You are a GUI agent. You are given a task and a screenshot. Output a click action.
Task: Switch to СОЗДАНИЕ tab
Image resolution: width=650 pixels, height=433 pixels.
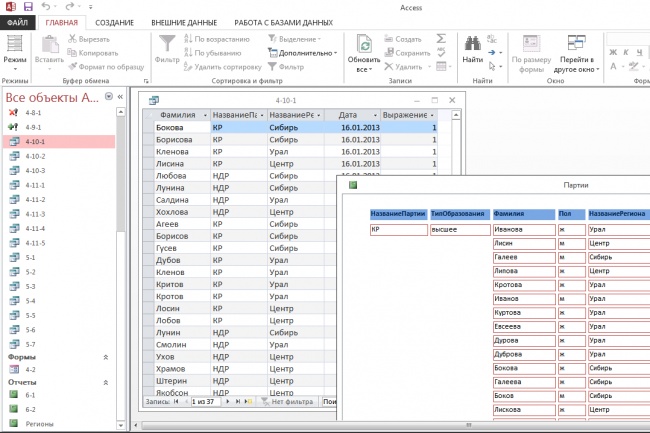[114, 22]
